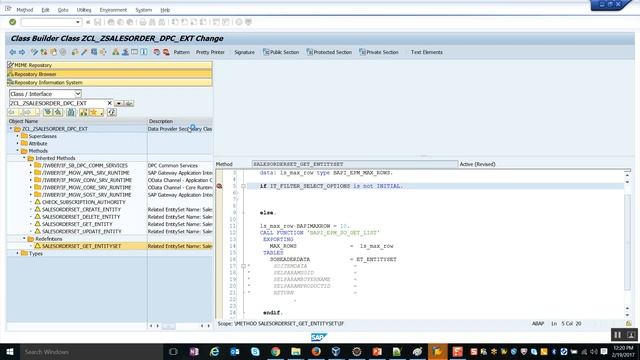
Task: Open the Utilities menu
Action: 84,10
